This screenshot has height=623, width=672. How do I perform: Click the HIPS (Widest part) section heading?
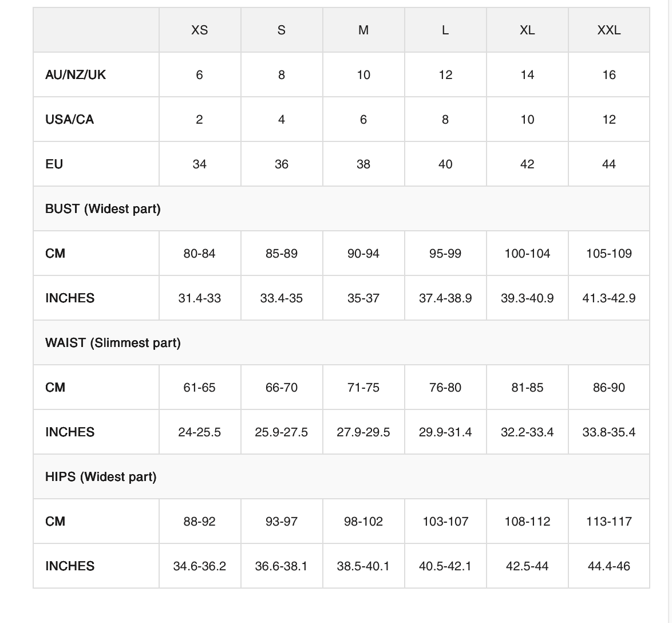click(x=101, y=477)
